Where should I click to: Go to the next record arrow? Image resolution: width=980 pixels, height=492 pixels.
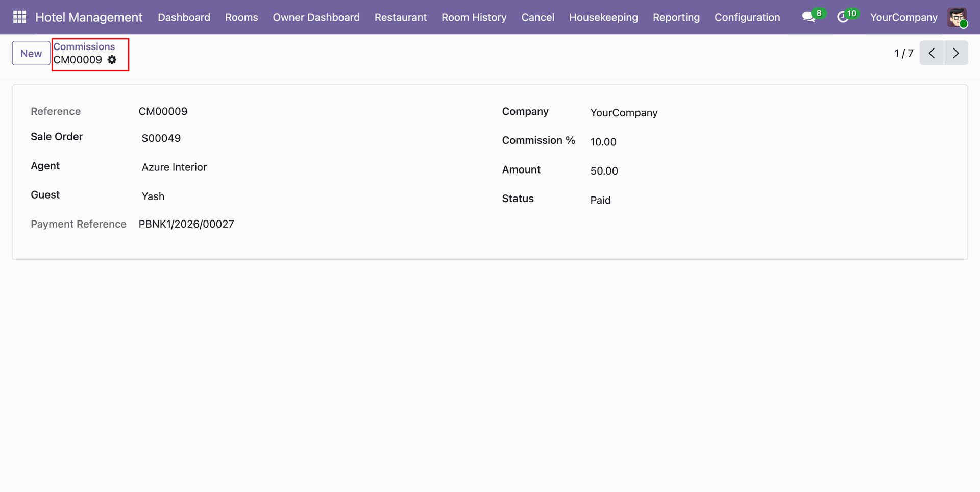(956, 53)
